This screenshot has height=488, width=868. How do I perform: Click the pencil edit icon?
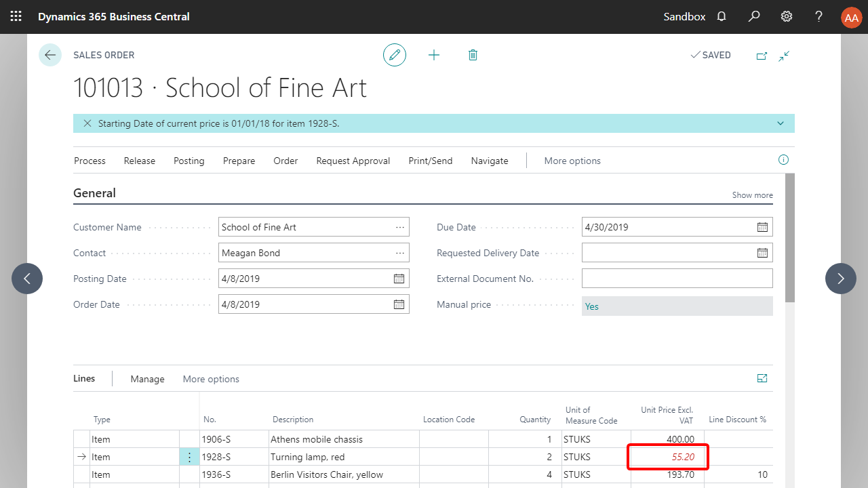point(395,55)
